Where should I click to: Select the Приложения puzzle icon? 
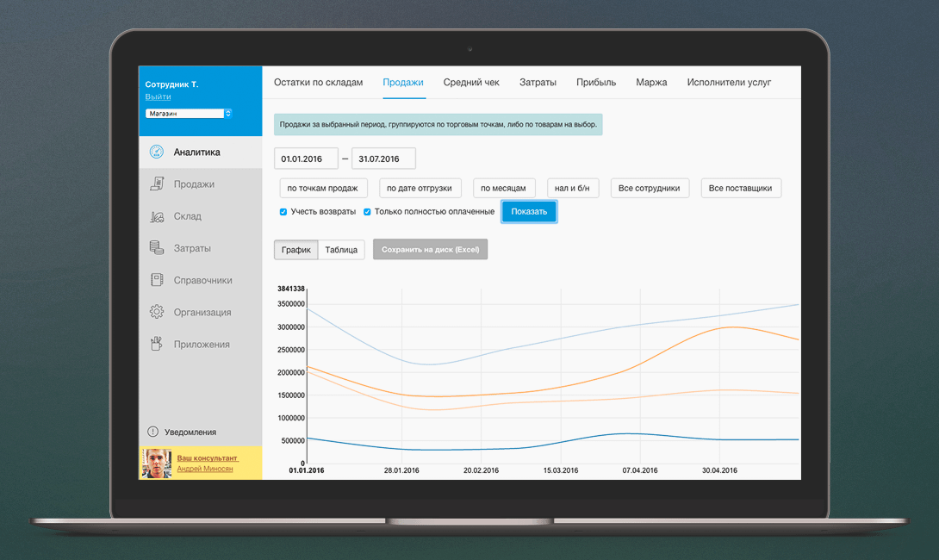[156, 344]
